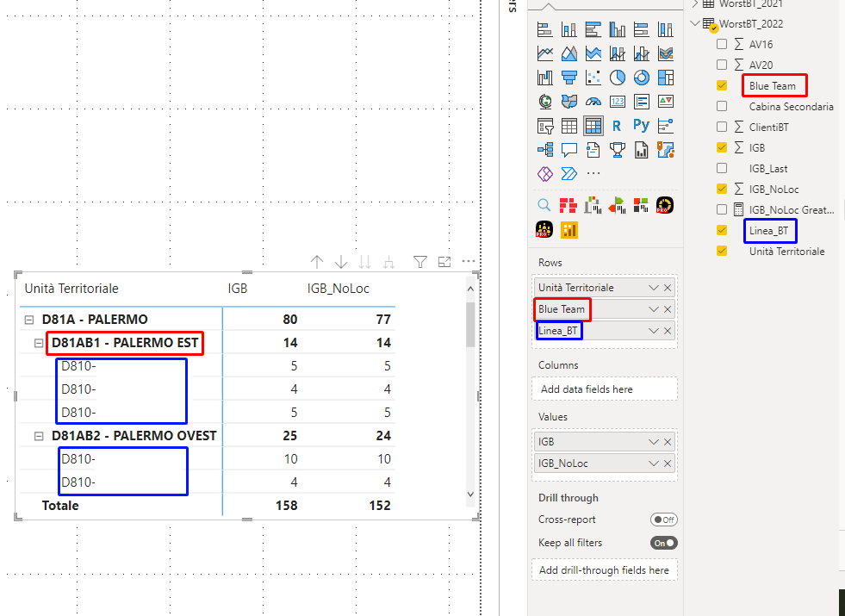Click 'Add drill-through fields here' well
This screenshot has width=845, height=616.
coord(604,570)
